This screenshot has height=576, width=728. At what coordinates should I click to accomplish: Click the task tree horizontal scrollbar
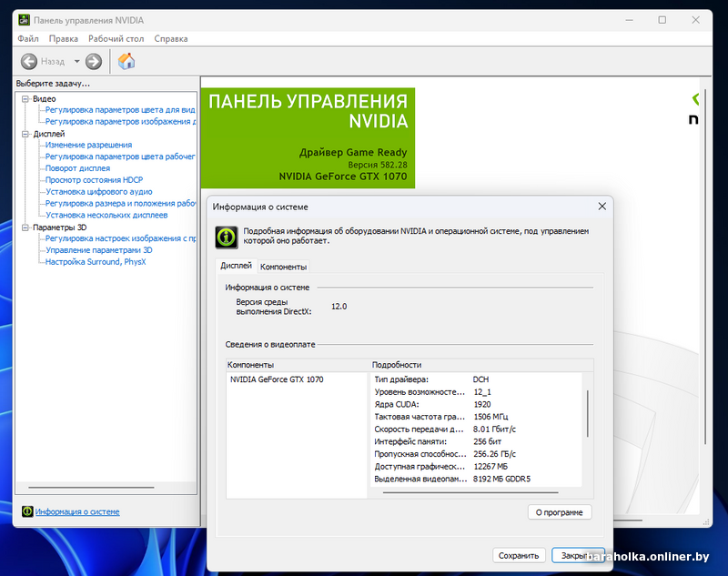(91, 488)
